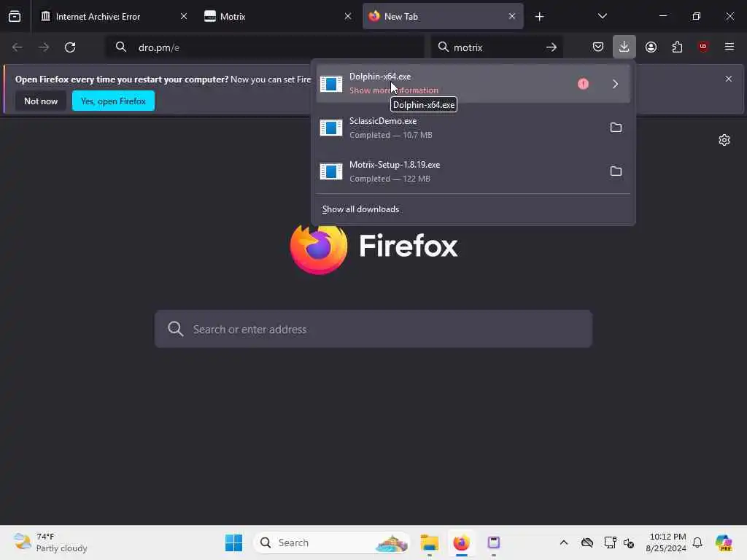Open Save to Pocket icon
Screen dimensions: 747x560
coord(598,47)
